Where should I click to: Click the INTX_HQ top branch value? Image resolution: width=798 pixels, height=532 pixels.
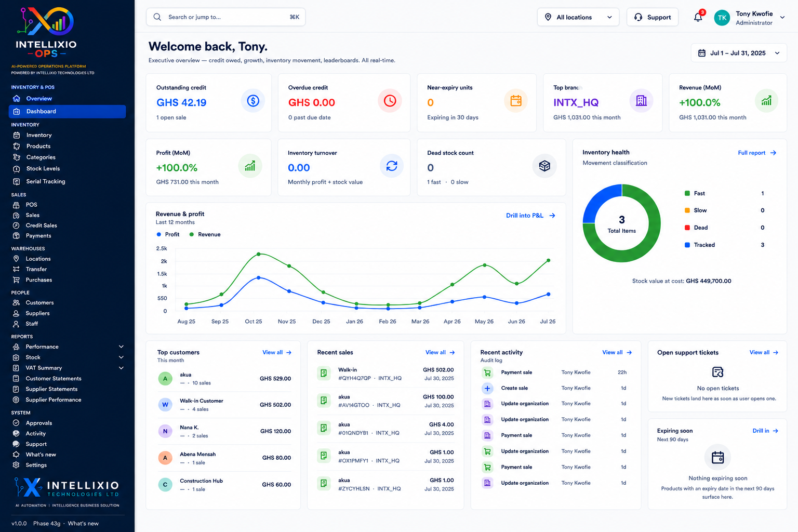[576, 102]
